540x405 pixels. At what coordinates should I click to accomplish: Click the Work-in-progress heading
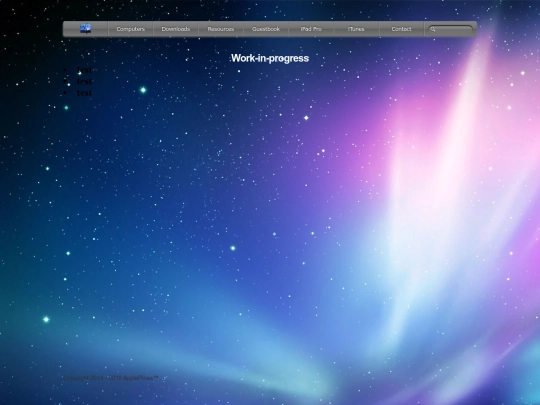(x=270, y=58)
